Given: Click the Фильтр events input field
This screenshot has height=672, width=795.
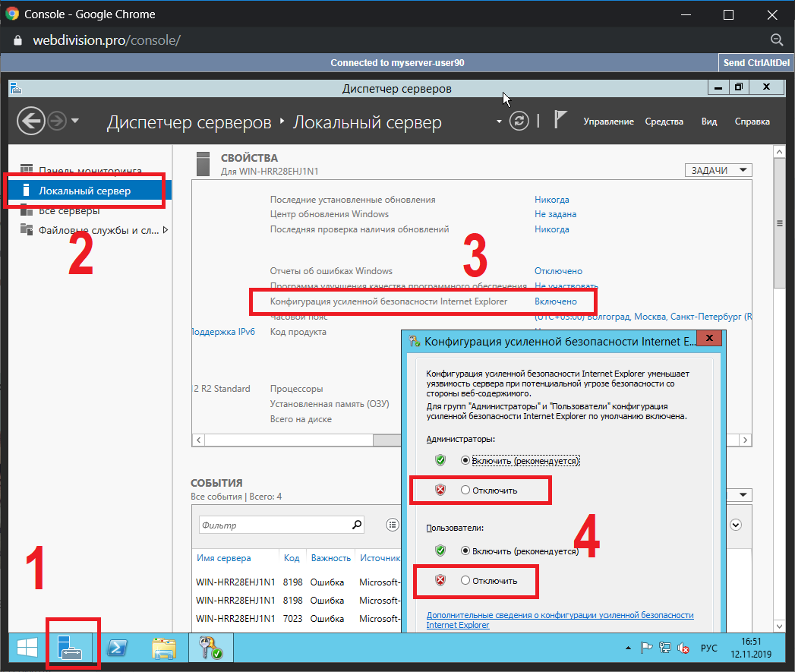Looking at the screenshot, I should (x=273, y=525).
